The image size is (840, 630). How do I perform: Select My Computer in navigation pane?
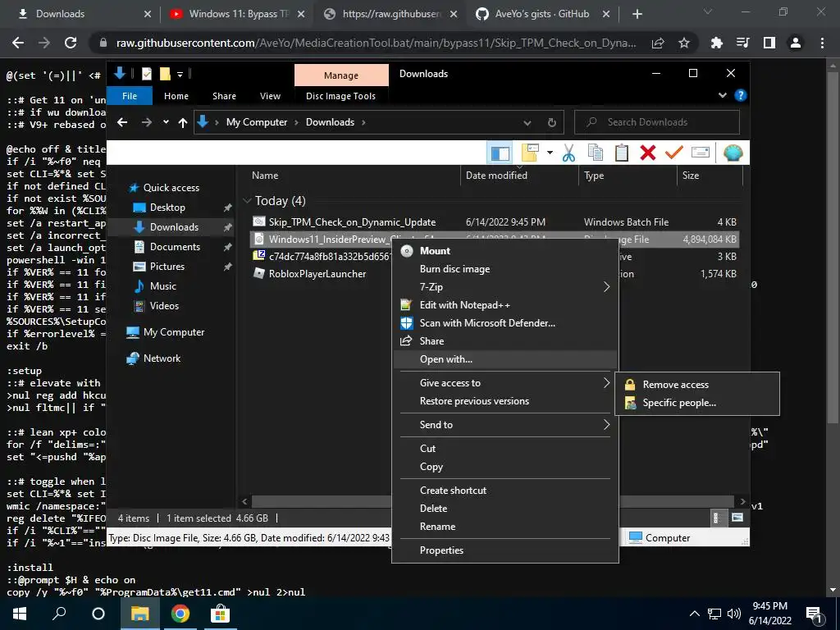point(174,332)
